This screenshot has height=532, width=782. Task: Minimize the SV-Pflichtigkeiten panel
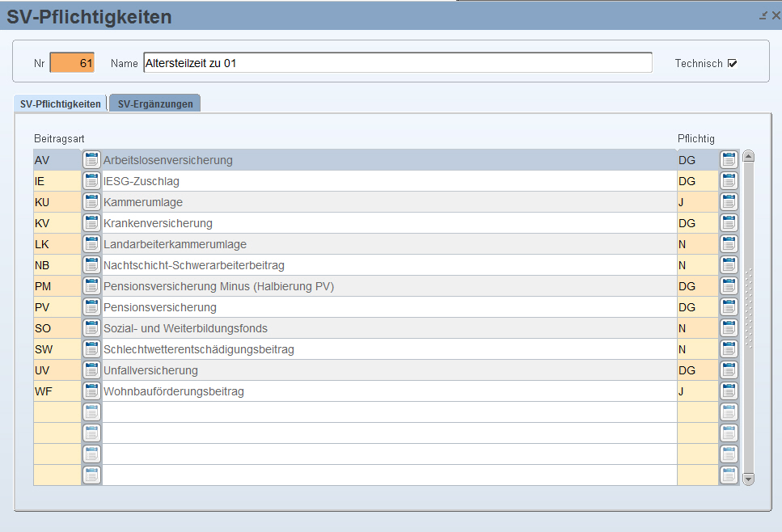tap(763, 15)
